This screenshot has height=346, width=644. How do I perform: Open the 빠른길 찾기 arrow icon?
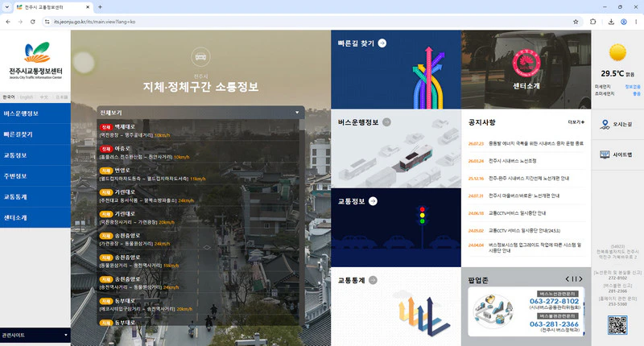[382, 43]
